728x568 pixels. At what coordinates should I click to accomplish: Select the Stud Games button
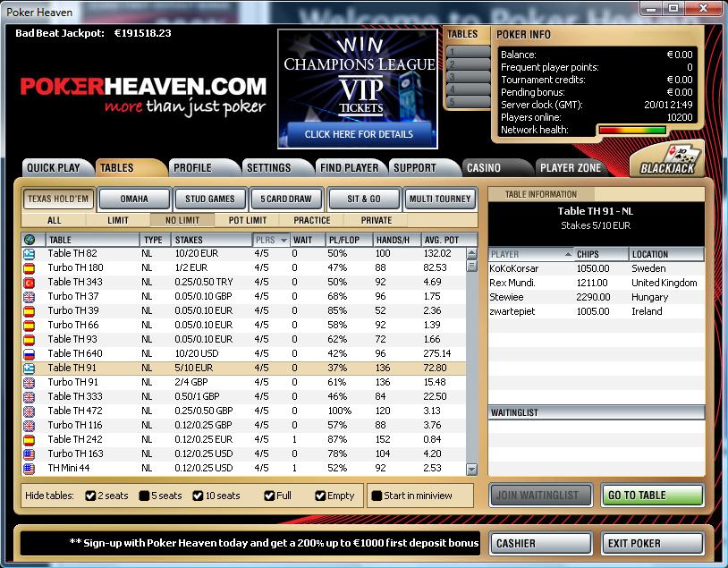[210, 199]
